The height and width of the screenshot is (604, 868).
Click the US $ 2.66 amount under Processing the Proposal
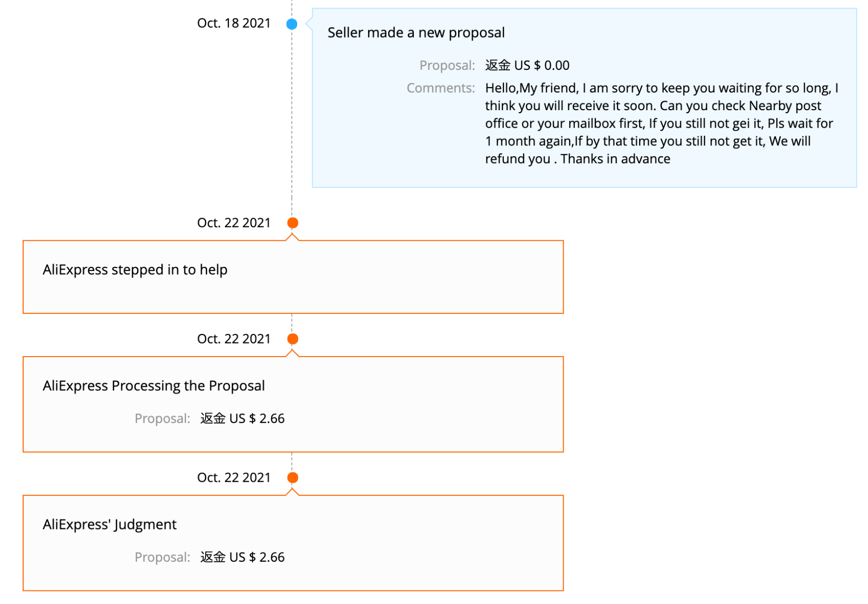[242, 418]
